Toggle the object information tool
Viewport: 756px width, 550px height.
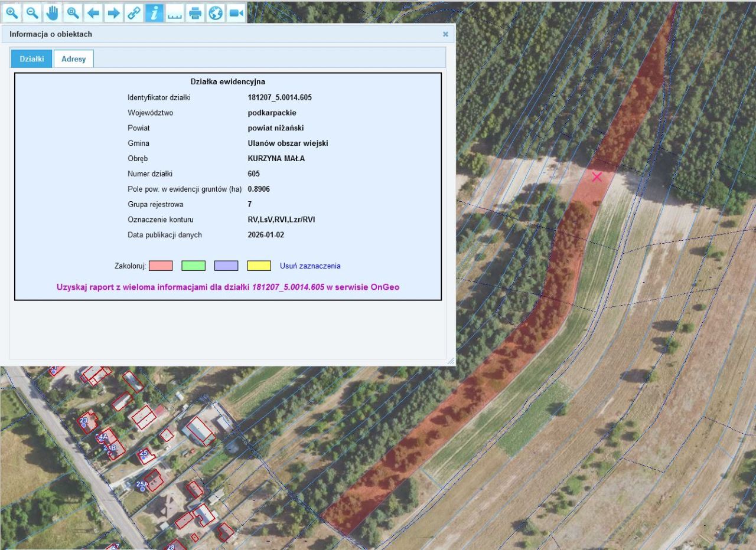tap(154, 12)
